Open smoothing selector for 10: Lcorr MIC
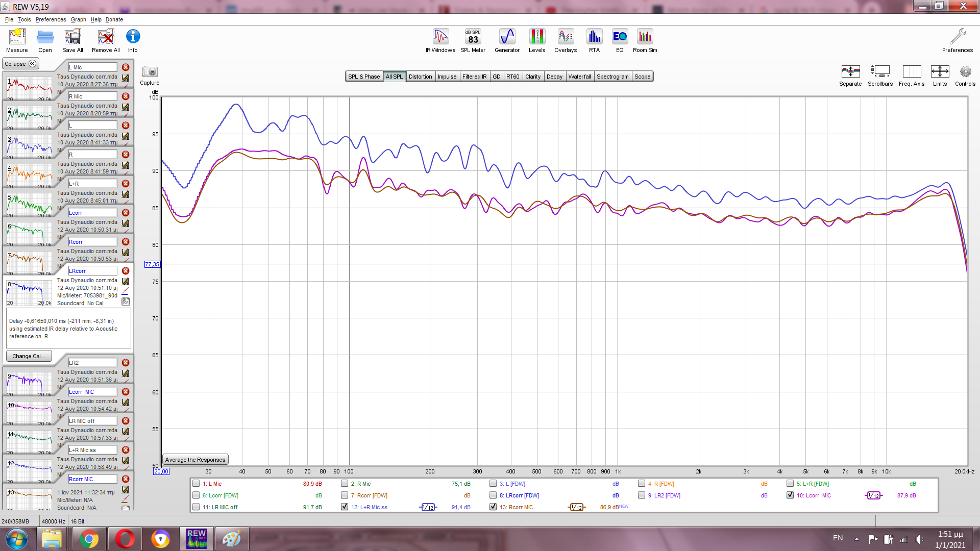Image resolution: width=980 pixels, height=551 pixels. point(873,495)
